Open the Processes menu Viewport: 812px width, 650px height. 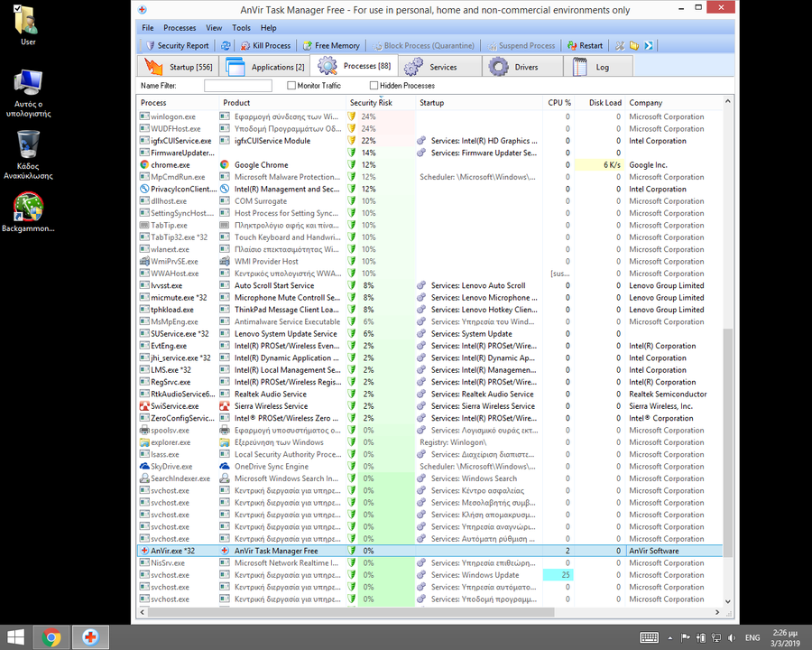(180, 28)
